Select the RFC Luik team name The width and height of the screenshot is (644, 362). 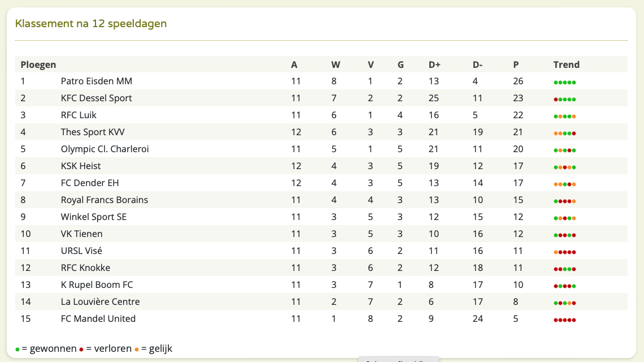point(79,115)
